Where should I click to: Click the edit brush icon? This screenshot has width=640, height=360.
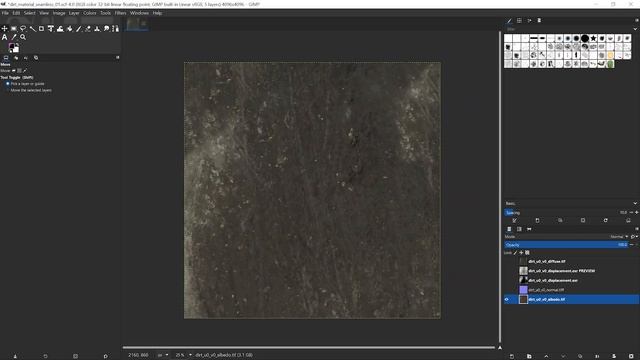[514, 220]
